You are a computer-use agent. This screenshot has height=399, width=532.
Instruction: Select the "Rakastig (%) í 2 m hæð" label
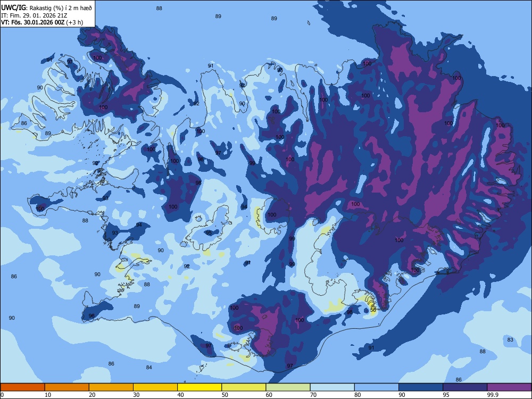(x=61, y=8)
